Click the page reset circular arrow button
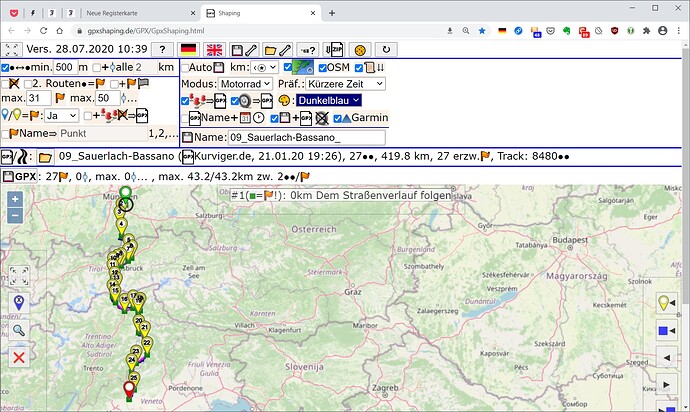Viewport: 690px width, 412px height. click(386, 50)
